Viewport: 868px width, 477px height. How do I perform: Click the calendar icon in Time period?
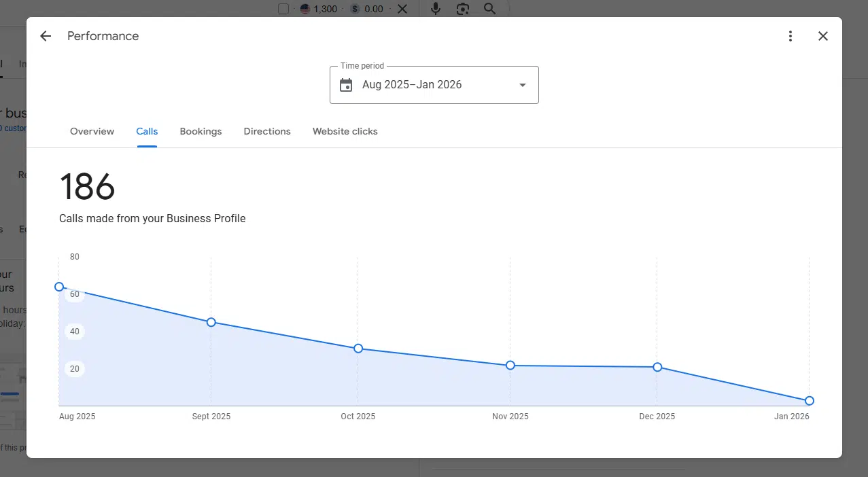(x=346, y=85)
